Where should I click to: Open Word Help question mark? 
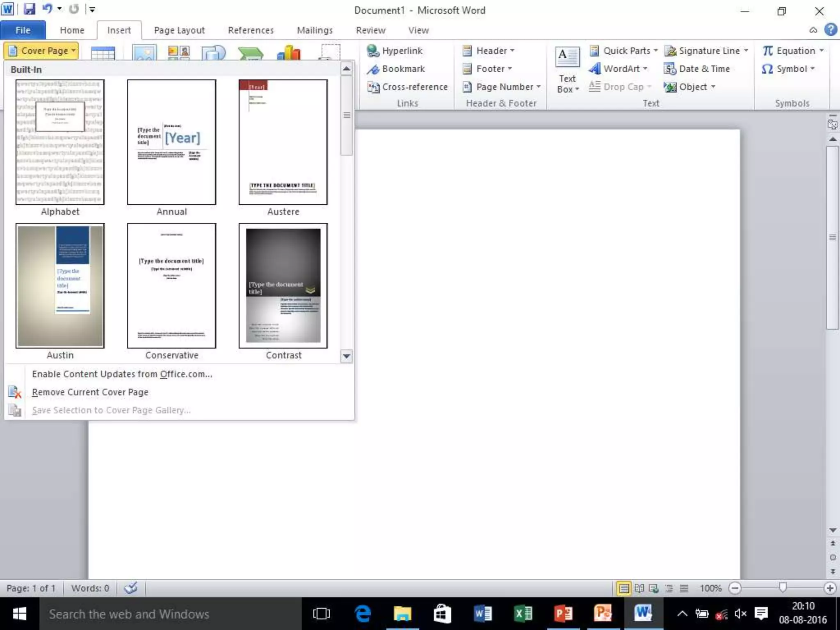coord(831,30)
